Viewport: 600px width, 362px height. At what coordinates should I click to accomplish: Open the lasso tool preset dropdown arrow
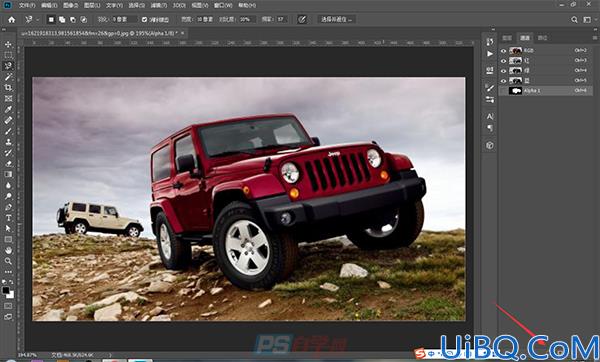click(x=38, y=19)
